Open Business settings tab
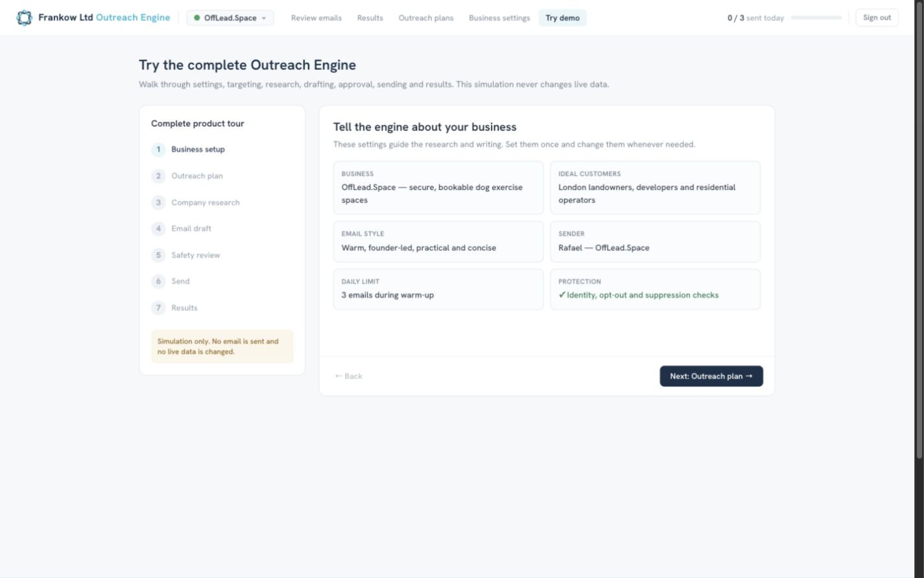 [x=499, y=18]
